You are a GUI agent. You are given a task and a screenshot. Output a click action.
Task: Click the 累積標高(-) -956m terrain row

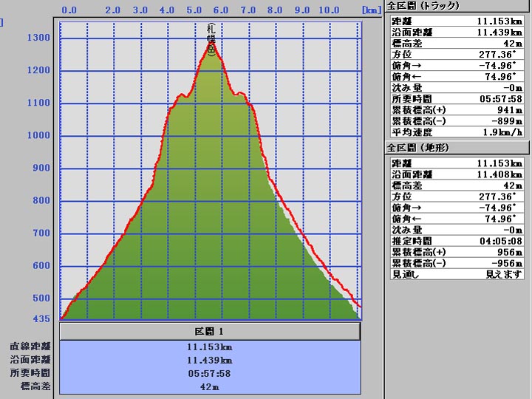pyautogui.click(x=456, y=263)
